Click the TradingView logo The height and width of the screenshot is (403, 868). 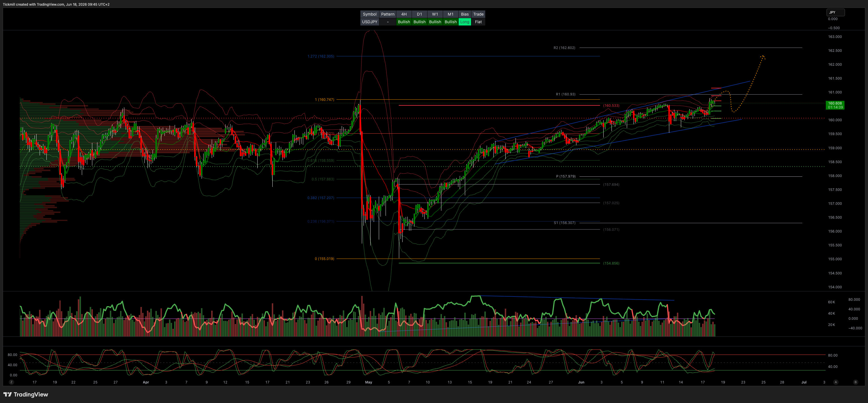point(25,394)
